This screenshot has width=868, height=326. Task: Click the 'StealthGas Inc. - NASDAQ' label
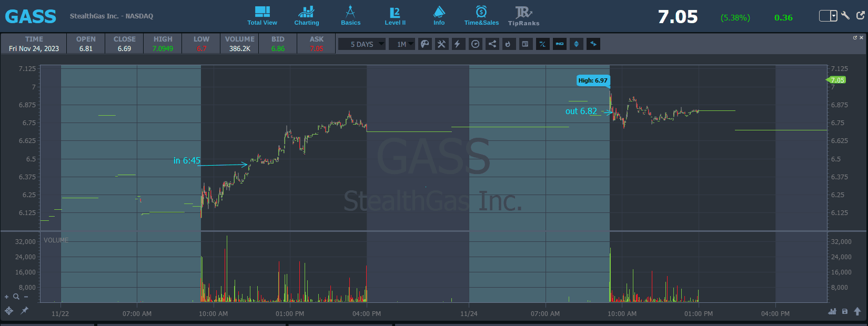[112, 16]
